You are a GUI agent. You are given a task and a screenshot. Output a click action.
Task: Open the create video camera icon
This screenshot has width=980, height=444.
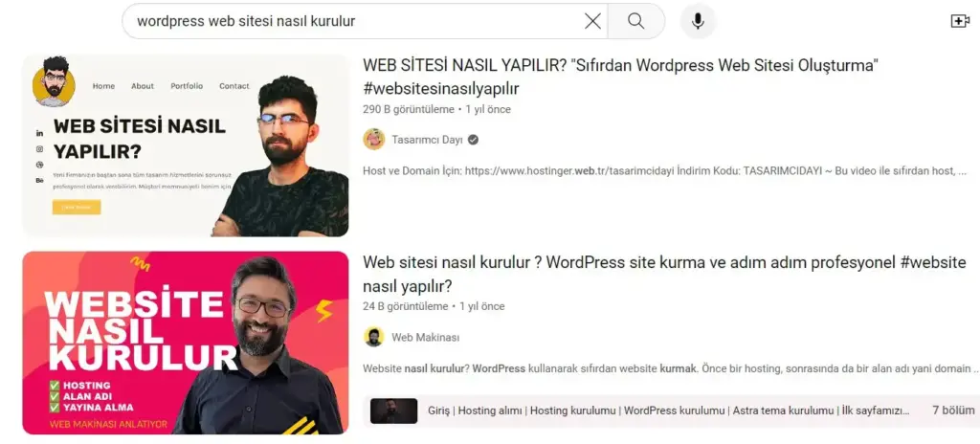click(x=959, y=21)
